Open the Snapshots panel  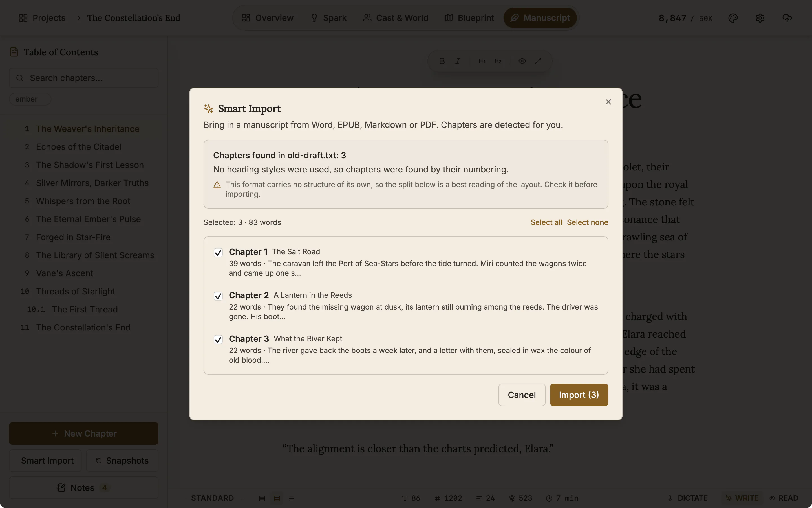tap(122, 461)
